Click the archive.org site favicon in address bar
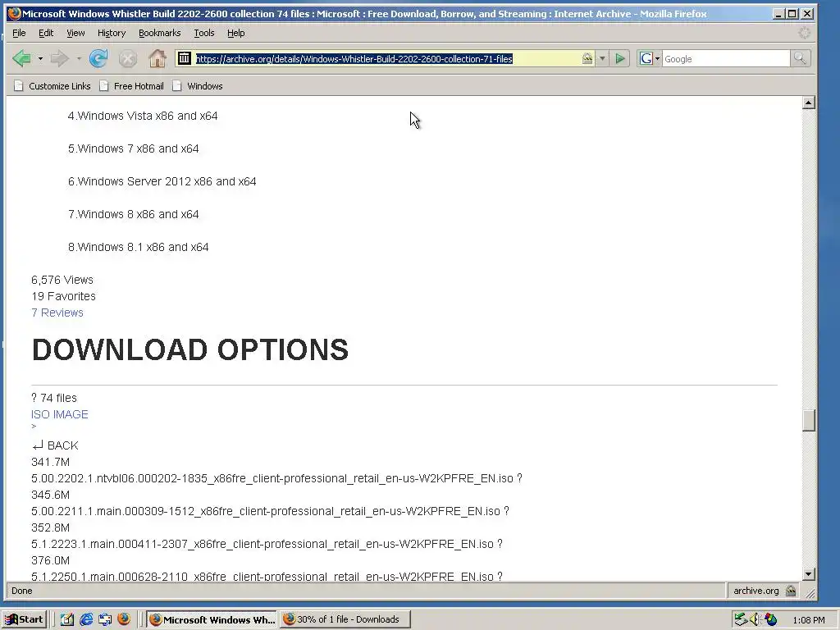840x630 pixels. point(185,58)
